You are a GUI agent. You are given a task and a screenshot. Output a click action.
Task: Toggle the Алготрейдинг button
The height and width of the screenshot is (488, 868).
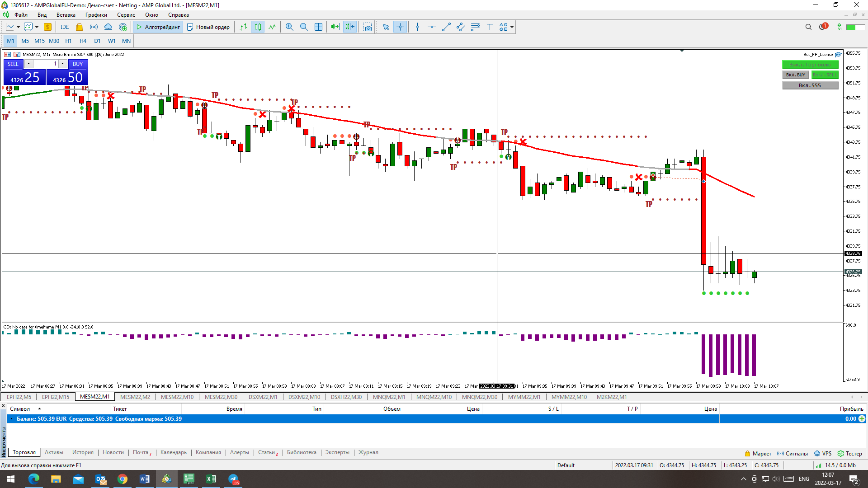[158, 27]
